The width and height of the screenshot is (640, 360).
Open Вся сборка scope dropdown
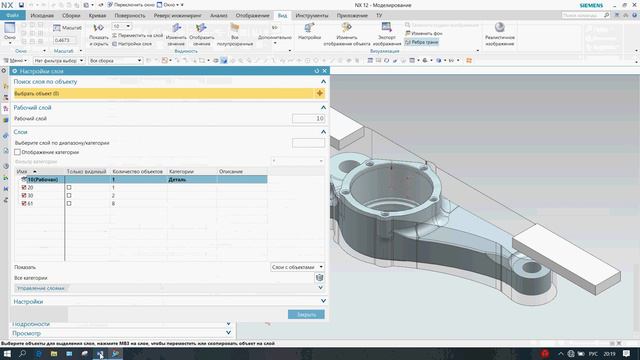pyautogui.click(x=116, y=60)
